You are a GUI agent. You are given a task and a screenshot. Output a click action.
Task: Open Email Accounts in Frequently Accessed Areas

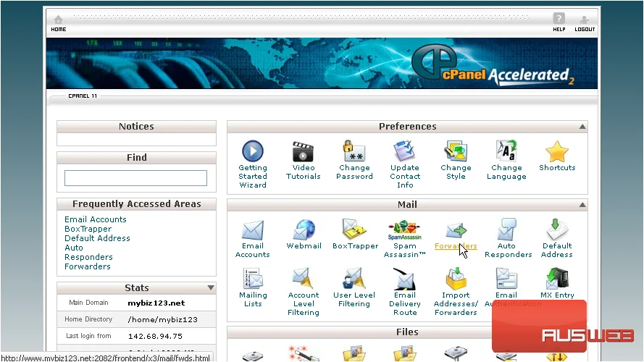[x=96, y=219]
